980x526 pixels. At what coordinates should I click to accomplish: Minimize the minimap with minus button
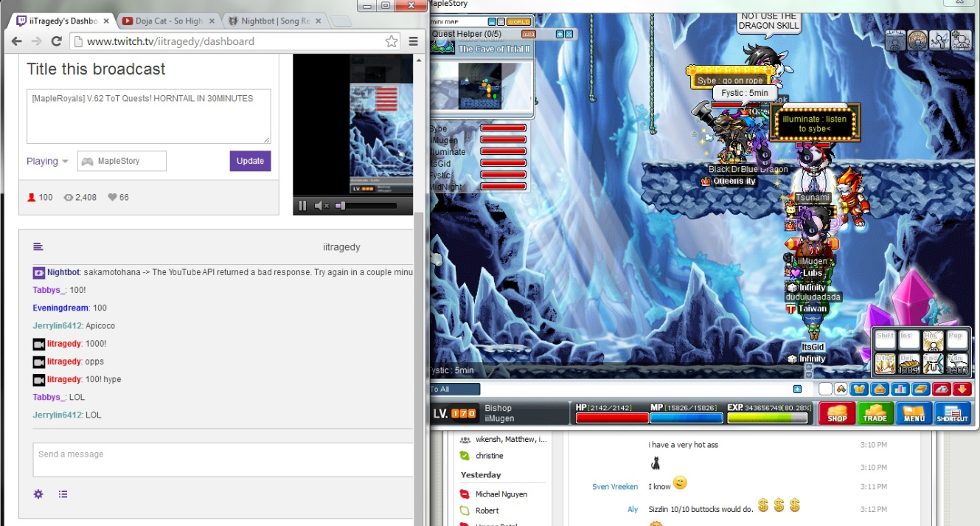click(492, 22)
